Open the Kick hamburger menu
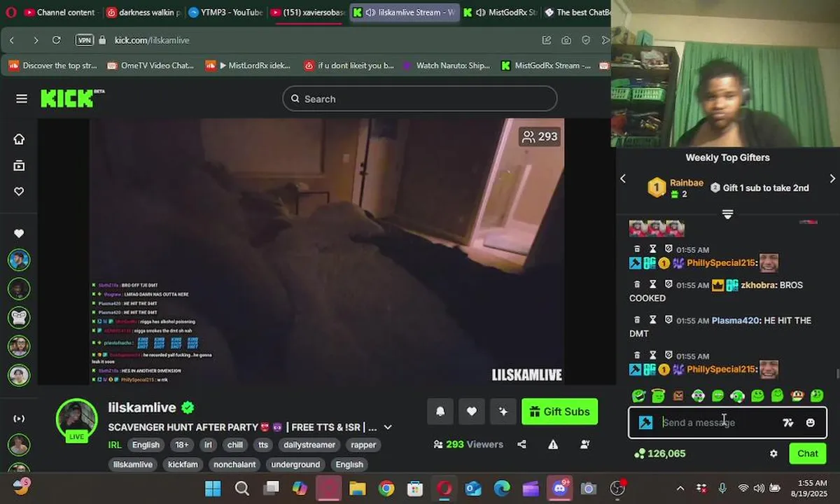This screenshot has width=840, height=504. (x=22, y=99)
